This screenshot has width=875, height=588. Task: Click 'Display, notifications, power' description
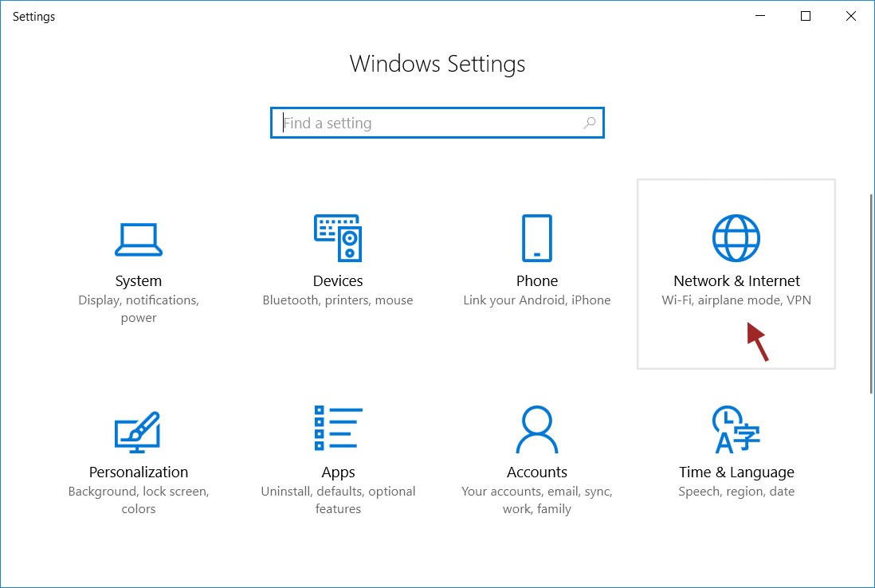(x=139, y=308)
